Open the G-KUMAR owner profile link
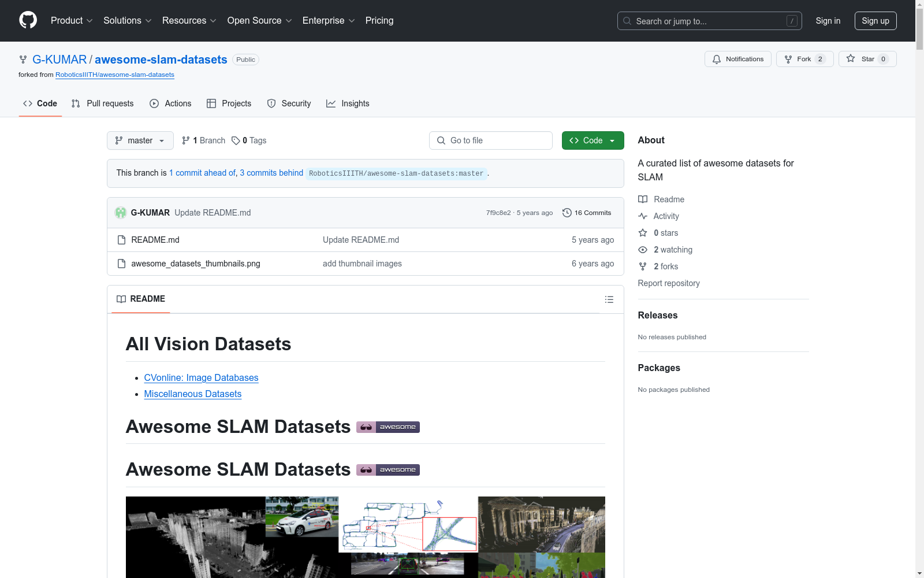924x578 pixels. pos(59,60)
